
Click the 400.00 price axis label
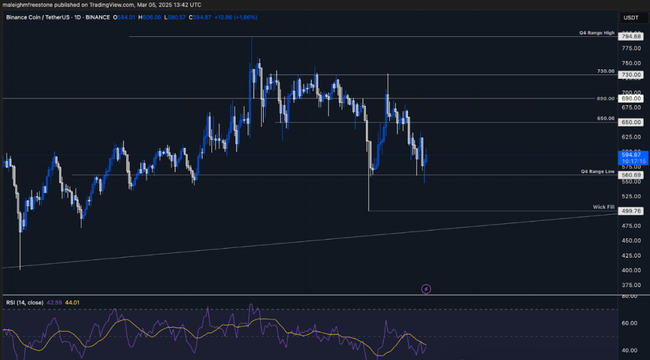pyautogui.click(x=632, y=270)
